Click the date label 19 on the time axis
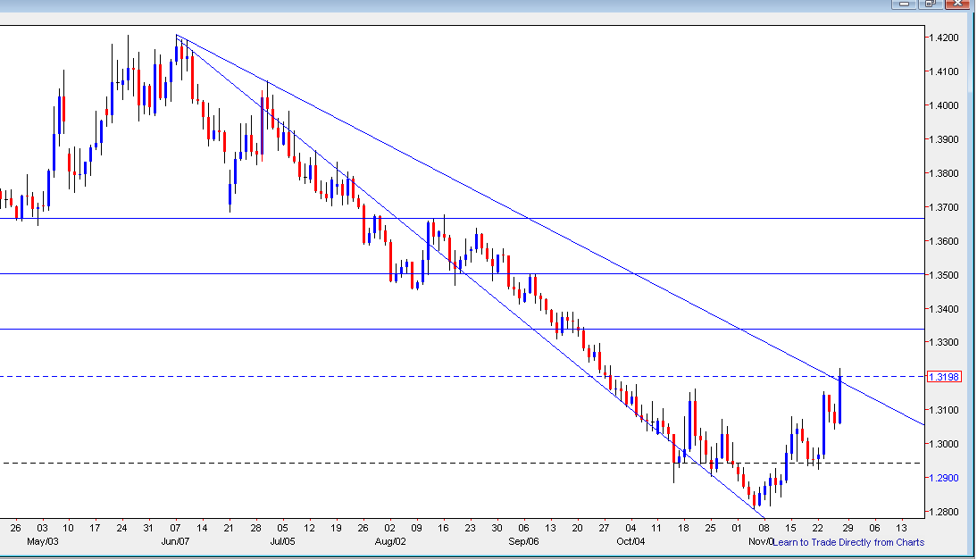 [336, 528]
